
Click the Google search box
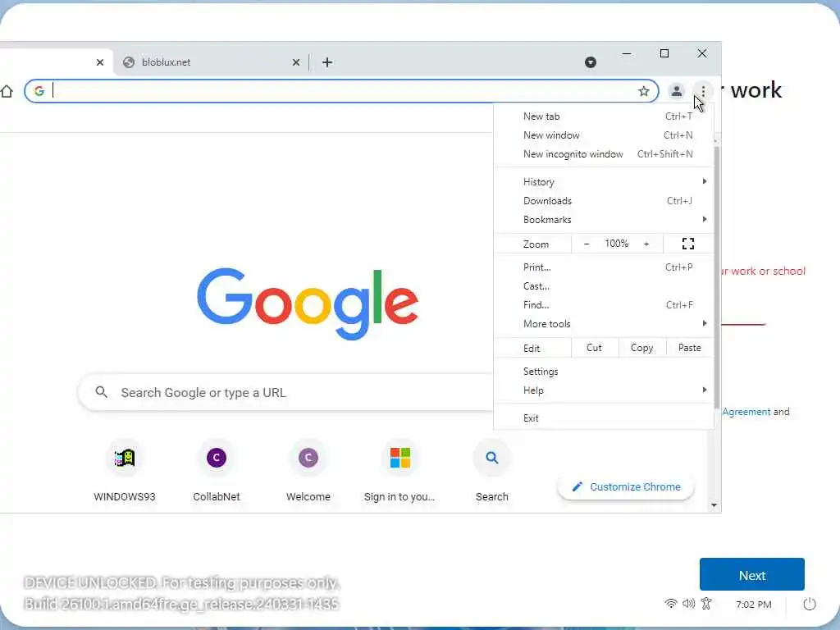click(x=286, y=393)
